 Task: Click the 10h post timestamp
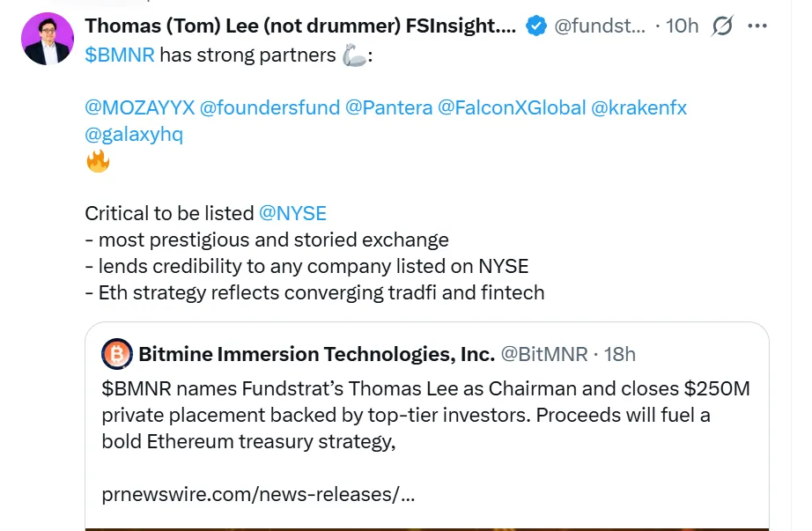(x=683, y=26)
